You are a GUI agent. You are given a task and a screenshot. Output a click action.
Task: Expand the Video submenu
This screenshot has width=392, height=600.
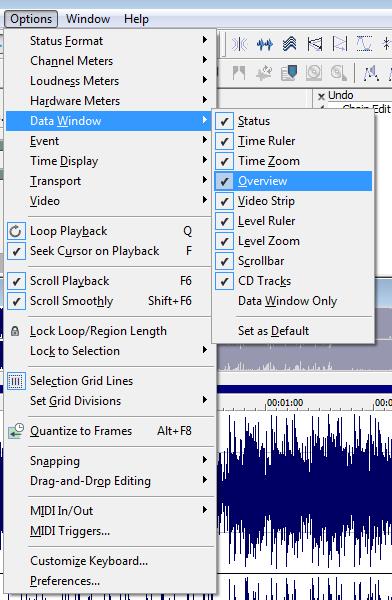108,201
